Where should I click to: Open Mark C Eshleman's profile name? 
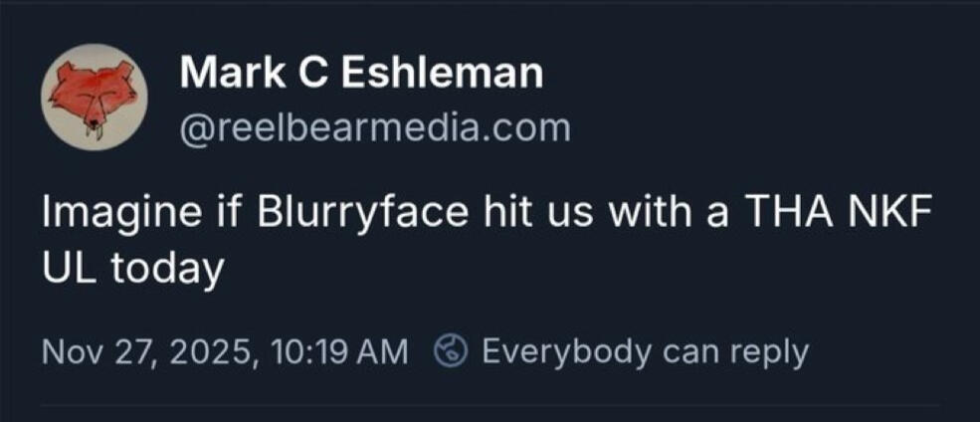[x=362, y=73]
